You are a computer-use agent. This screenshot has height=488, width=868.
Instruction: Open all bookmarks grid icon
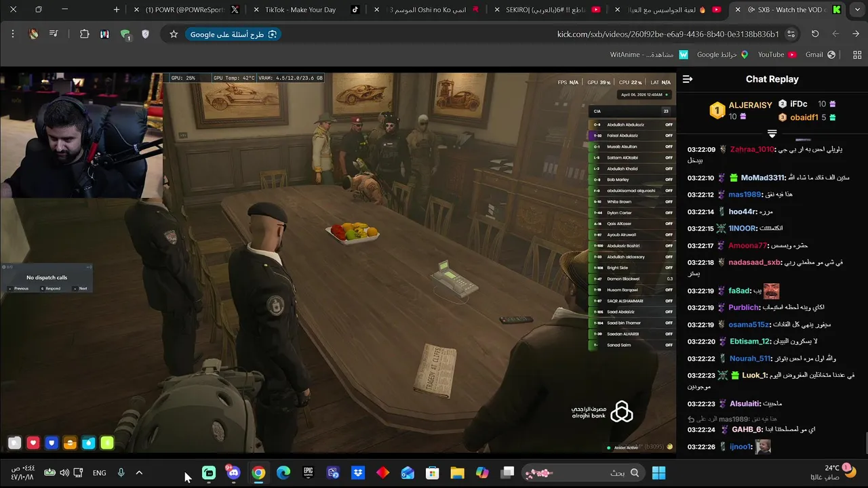[x=857, y=54]
